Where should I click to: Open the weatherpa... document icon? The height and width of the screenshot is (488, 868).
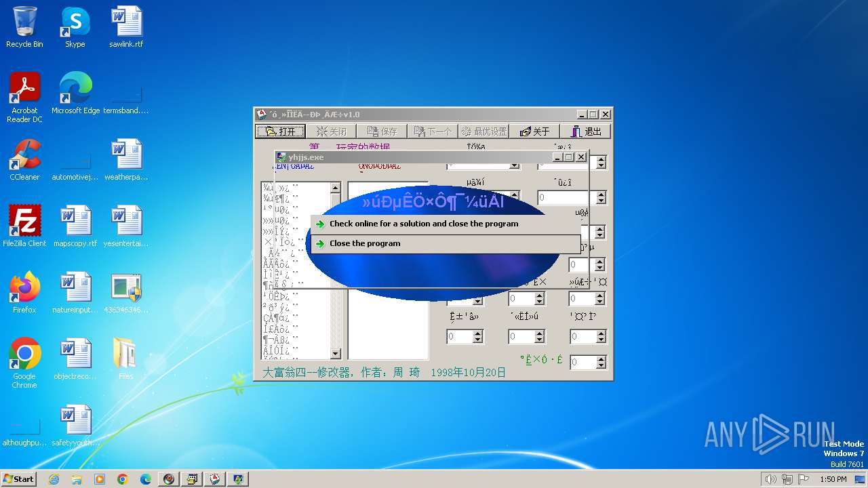[x=126, y=160]
